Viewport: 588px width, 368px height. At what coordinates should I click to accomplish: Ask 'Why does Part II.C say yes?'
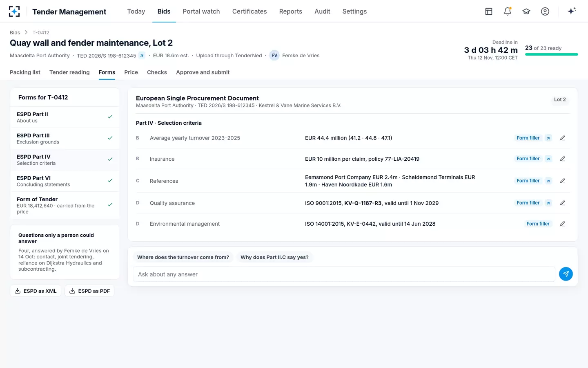click(274, 257)
